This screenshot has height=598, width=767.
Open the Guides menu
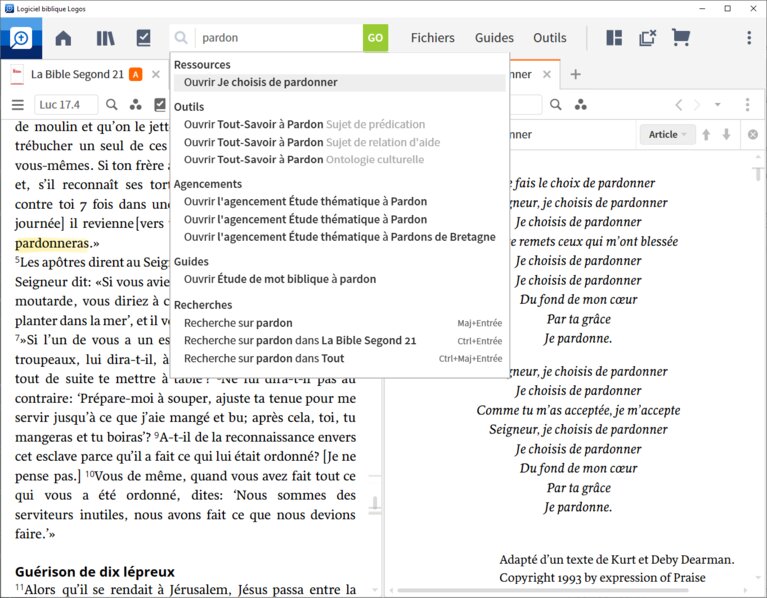tap(494, 38)
